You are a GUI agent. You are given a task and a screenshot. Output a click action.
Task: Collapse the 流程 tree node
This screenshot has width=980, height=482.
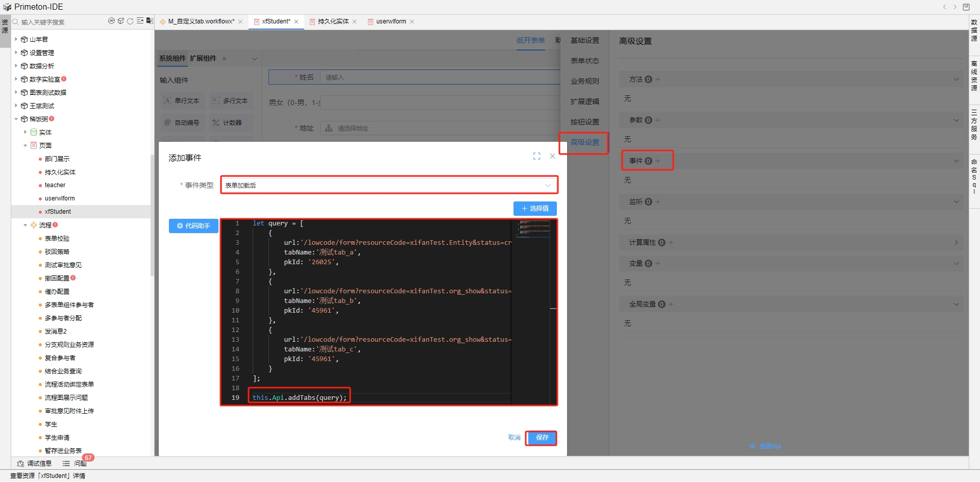click(x=25, y=225)
